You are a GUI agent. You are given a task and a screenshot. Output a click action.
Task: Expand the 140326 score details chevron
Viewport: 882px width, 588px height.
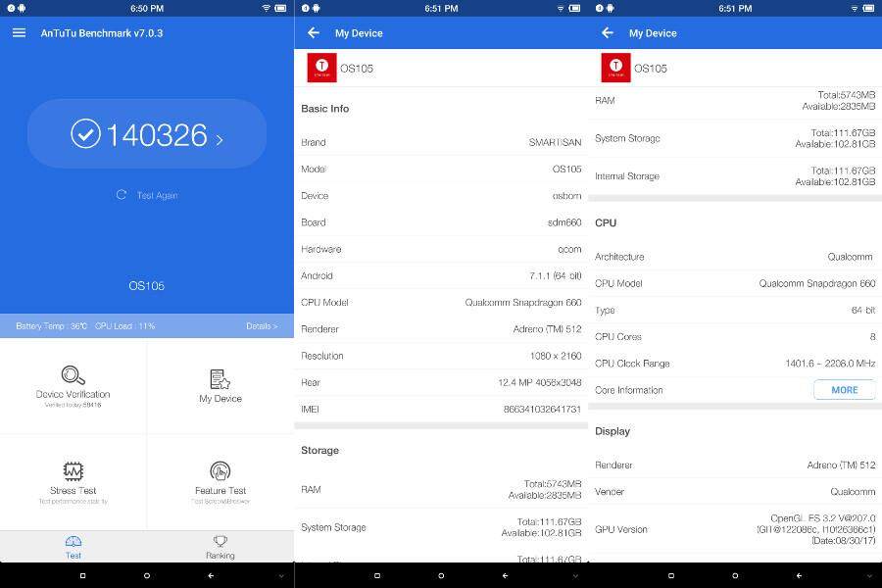220,140
